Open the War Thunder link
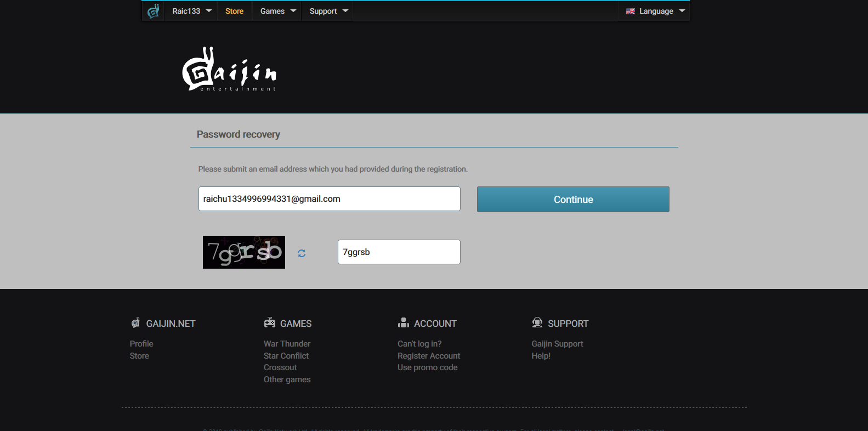 pos(287,344)
